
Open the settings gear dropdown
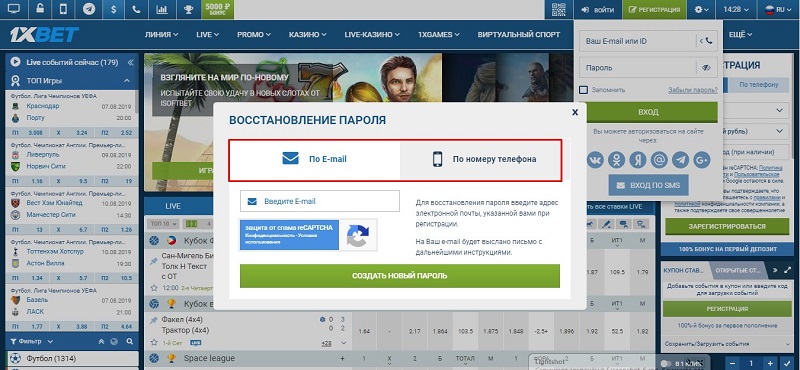coord(702,10)
